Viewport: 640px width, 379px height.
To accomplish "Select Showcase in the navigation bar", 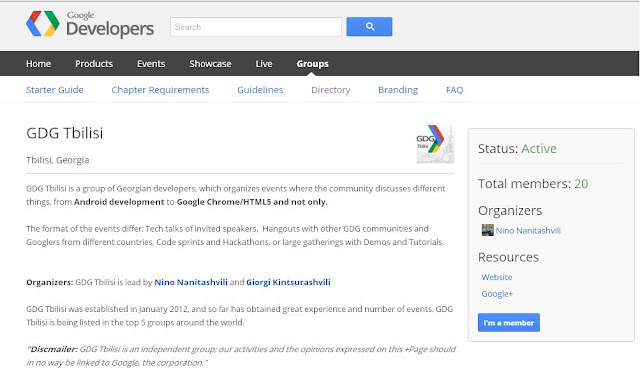I will pos(210,64).
